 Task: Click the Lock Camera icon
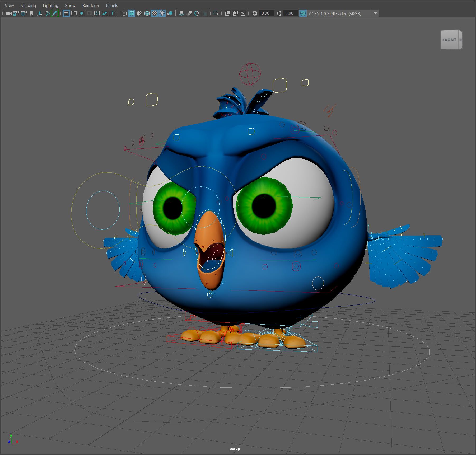click(16, 13)
